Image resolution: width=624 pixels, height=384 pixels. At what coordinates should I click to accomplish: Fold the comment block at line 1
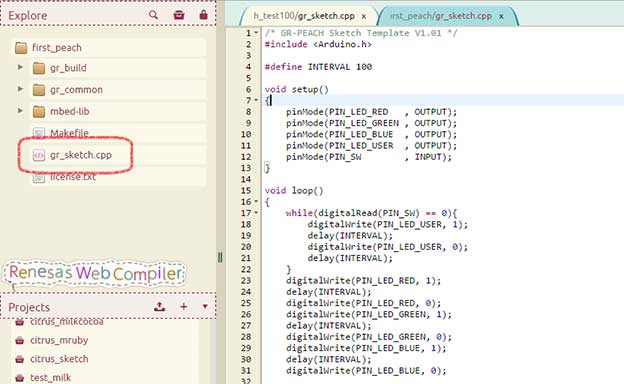point(256,33)
